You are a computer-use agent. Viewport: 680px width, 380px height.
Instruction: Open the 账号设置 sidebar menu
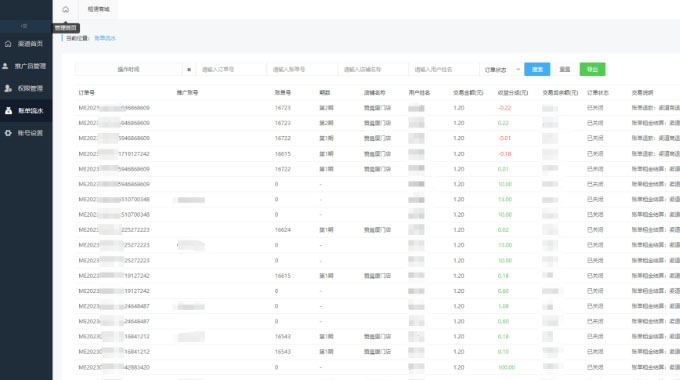(x=26, y=133)
